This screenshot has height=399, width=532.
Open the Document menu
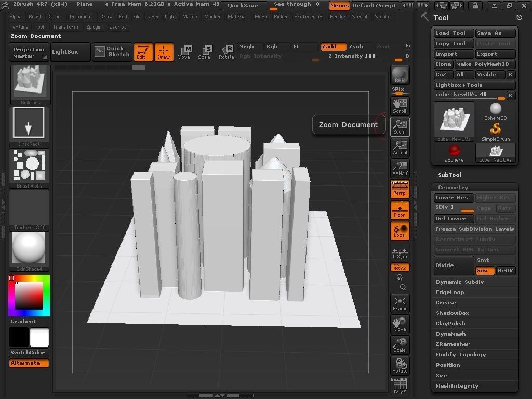81,16
